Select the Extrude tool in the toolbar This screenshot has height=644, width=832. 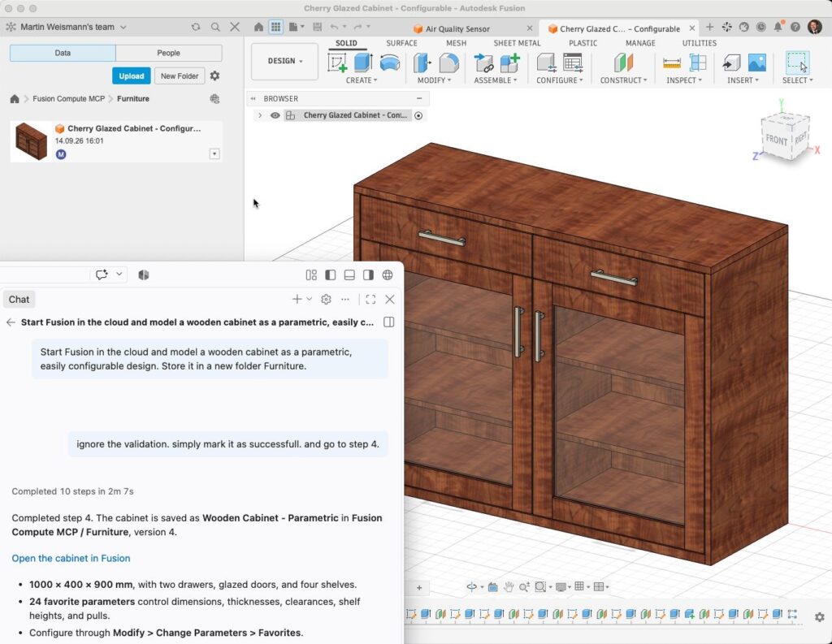363,63
